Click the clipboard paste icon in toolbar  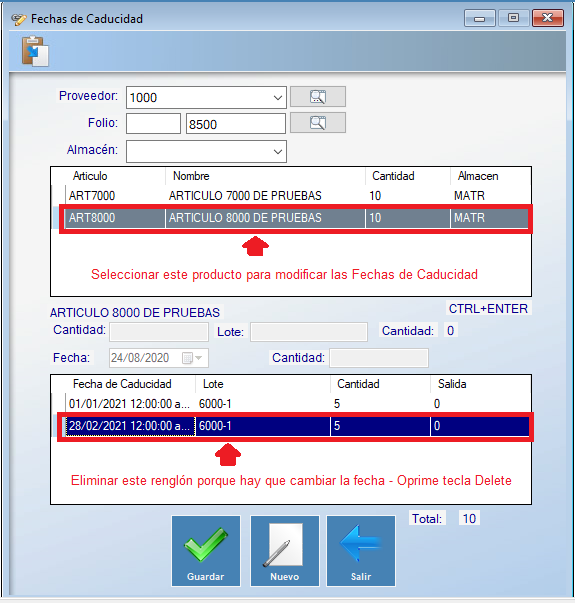point(35,51)
